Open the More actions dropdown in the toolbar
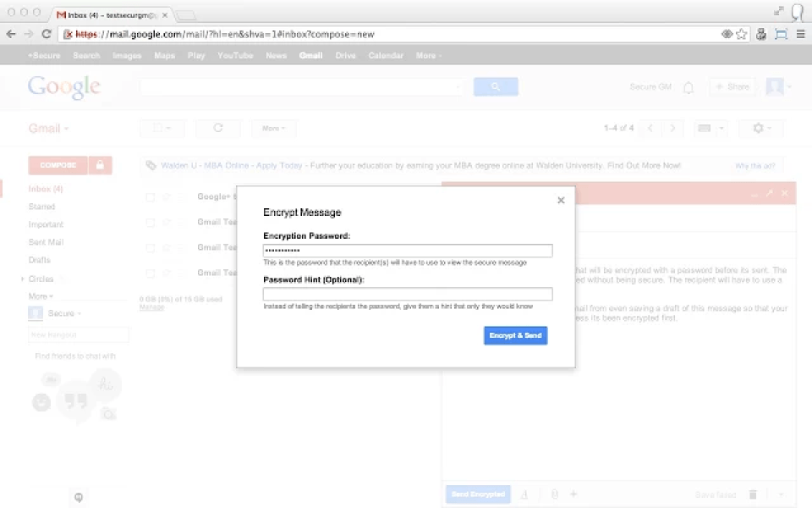The height and width of the screenshot is (508, 812). point(273,128)
